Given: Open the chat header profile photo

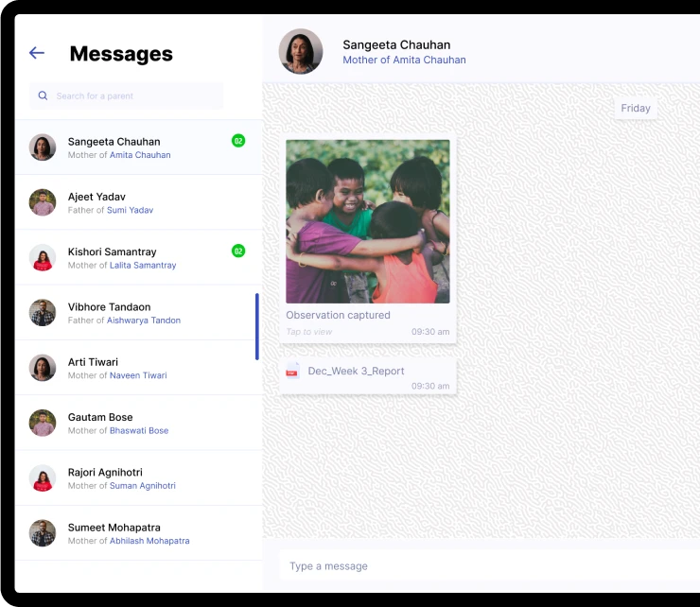Looking at the screenshot, I should pos(301,52).
